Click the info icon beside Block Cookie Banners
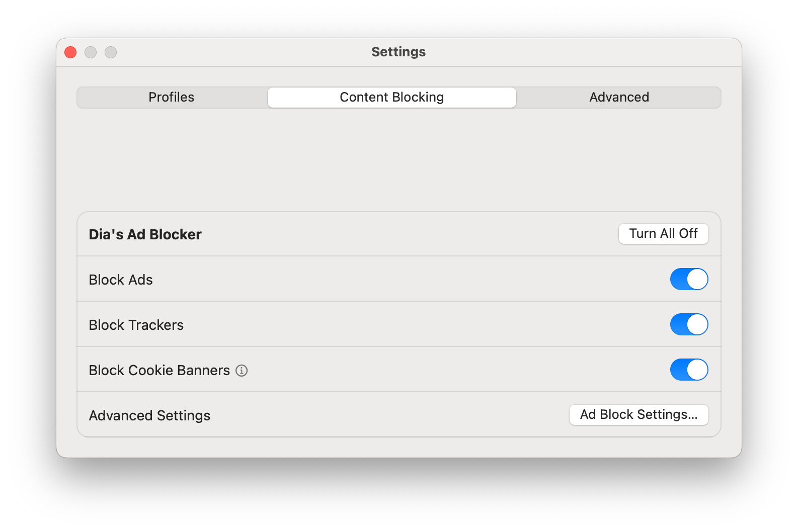Image resolution: width=798 pixels, height=532 pixels. tap(242, 371)
